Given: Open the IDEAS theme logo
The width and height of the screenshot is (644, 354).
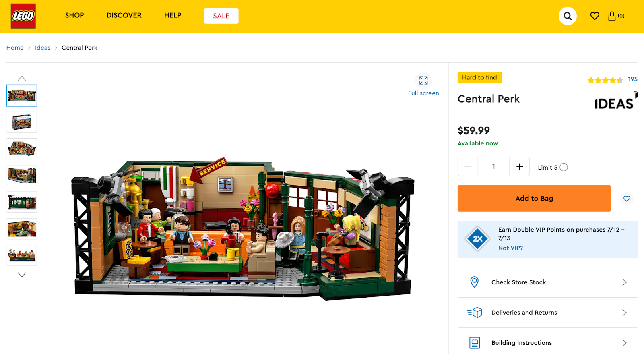Looking at the screenshot, I should click(616, 101).
